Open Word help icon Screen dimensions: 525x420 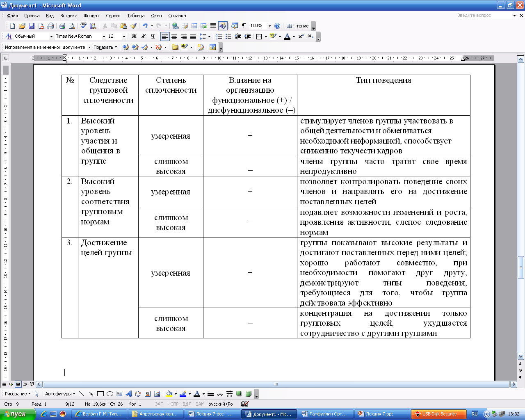coord(277,26)
